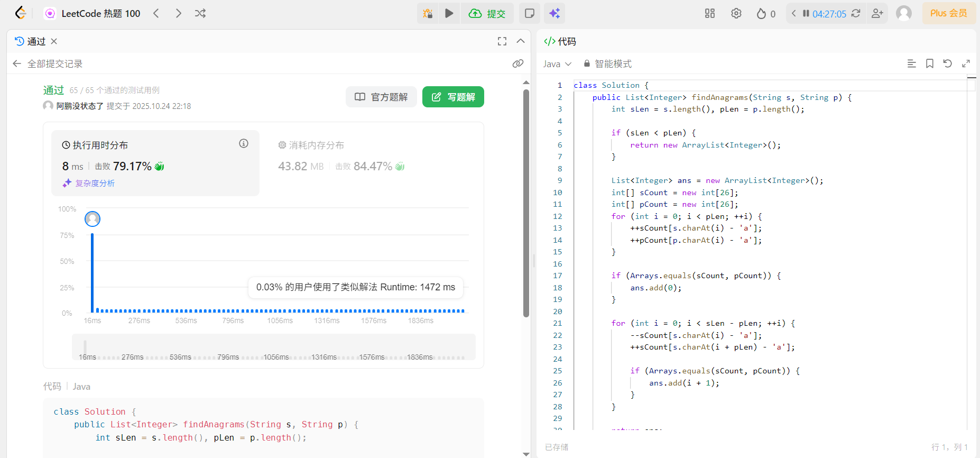Click the 1056ms label on chart axis
The image size is (980, 458).
tap(280, 320)
